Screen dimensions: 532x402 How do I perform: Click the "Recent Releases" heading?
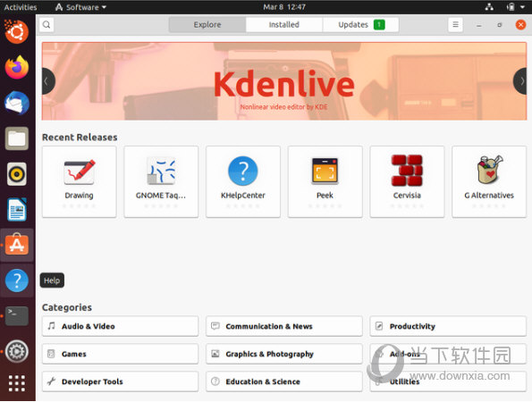coord(80,138)
